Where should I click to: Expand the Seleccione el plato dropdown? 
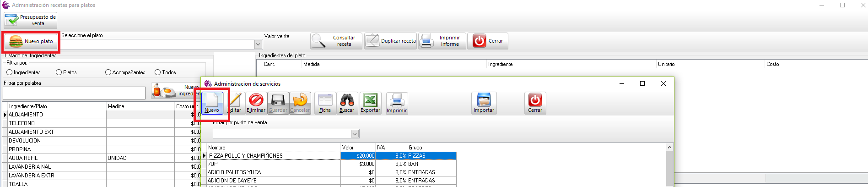coord(258,44)
